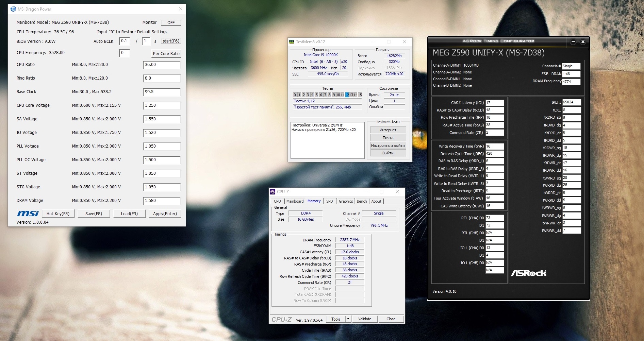Toggle the Monitor OFF button
The height and width of the screenshot is (341, 644).
click(x=171, y=22)
